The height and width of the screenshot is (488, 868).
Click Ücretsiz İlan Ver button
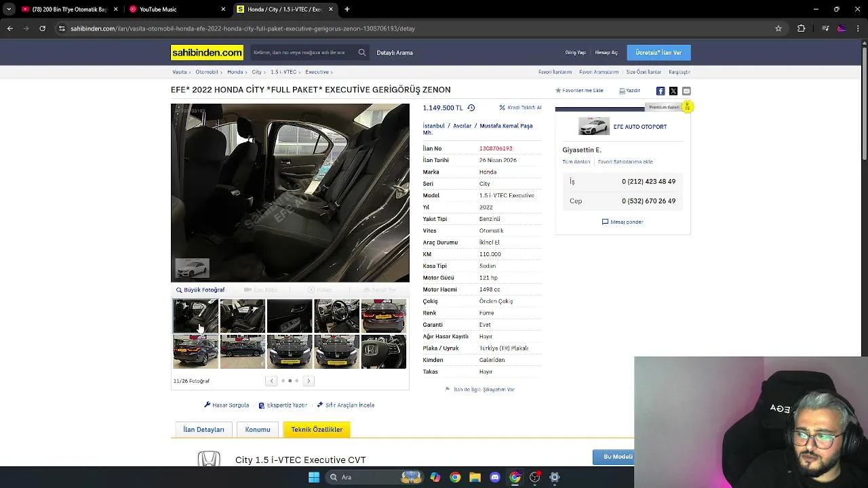coord(658,52)
